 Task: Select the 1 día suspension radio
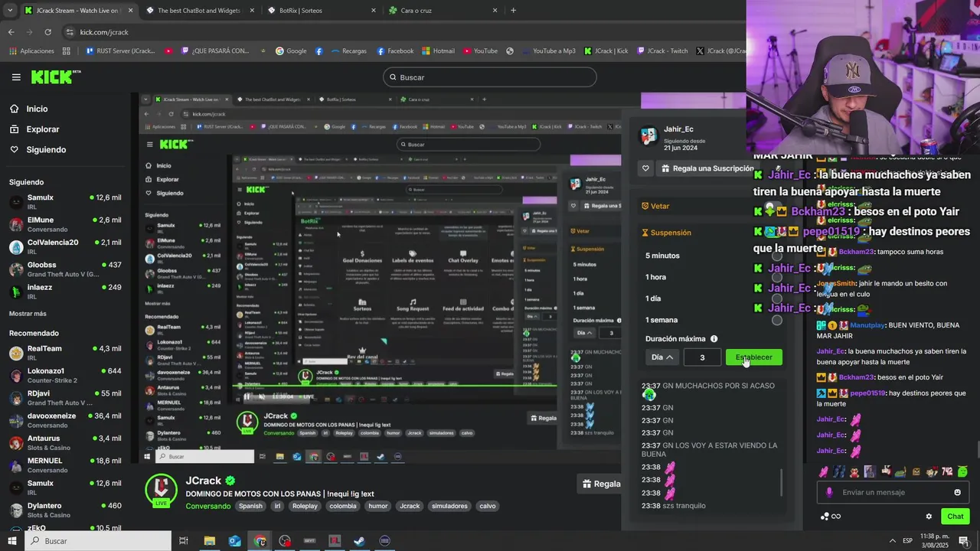777,299
